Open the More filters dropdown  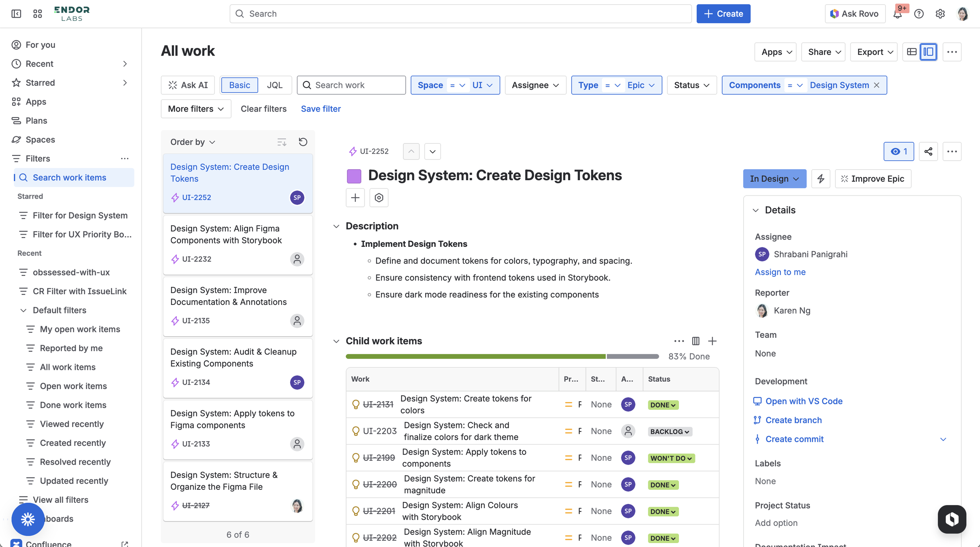(196, 109)
